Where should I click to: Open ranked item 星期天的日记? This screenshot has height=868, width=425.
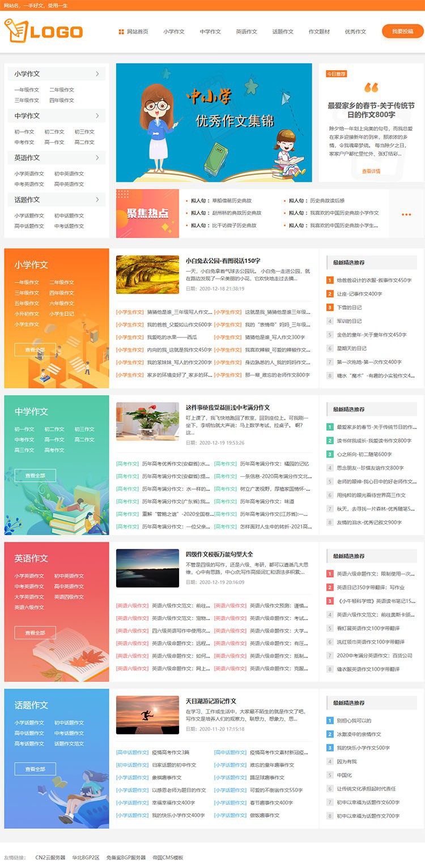click(351, 348)
